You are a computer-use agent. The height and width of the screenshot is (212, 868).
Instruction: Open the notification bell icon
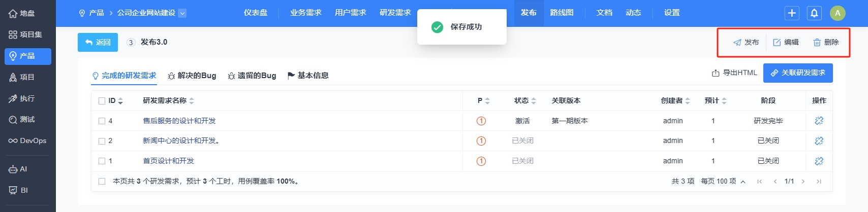pos(814,13)
